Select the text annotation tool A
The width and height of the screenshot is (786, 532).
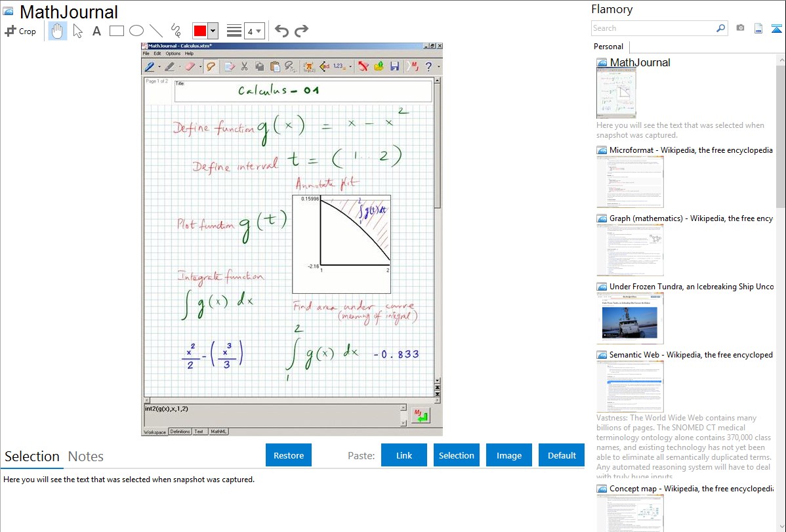coord(96,31)
